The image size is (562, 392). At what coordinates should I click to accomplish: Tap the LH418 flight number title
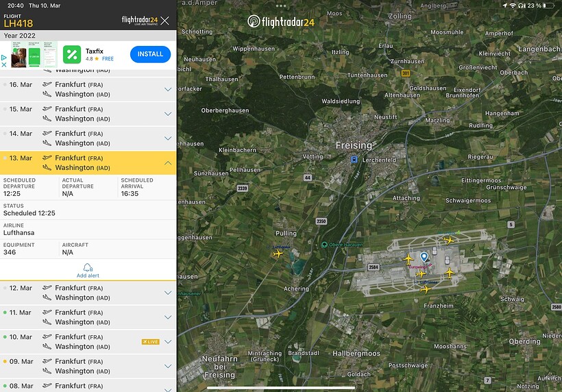tap(19, 24)
